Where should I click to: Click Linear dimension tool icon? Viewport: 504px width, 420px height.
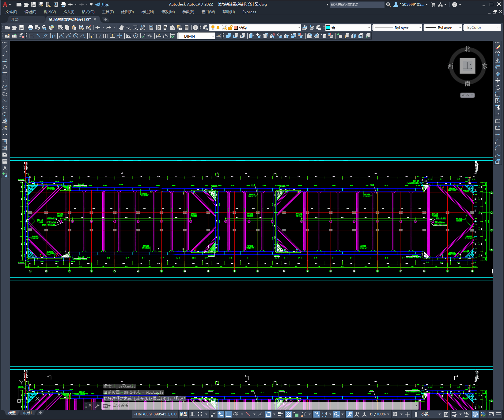click(31, 36)
